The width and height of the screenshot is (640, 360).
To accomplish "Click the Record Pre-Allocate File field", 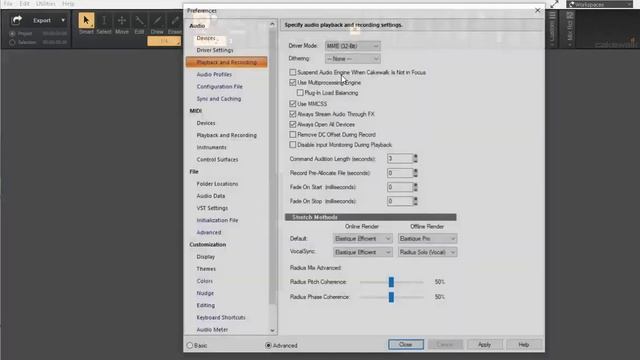I will pos(400,173).
